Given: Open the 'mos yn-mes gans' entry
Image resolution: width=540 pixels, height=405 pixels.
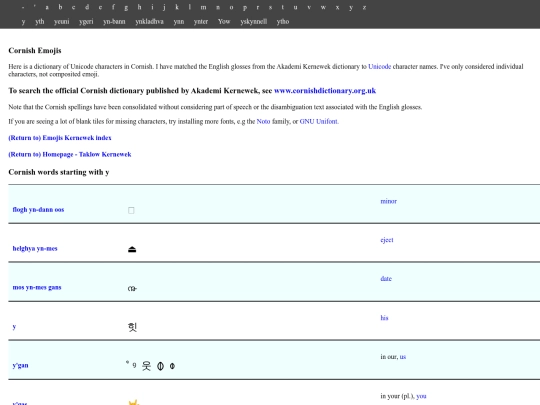Looking at the screenshot, I should pyautogui.click(x=37, y=287).
